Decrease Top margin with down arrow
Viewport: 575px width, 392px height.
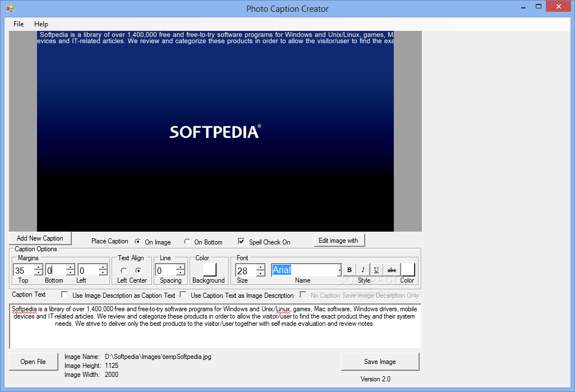point(39,273)
